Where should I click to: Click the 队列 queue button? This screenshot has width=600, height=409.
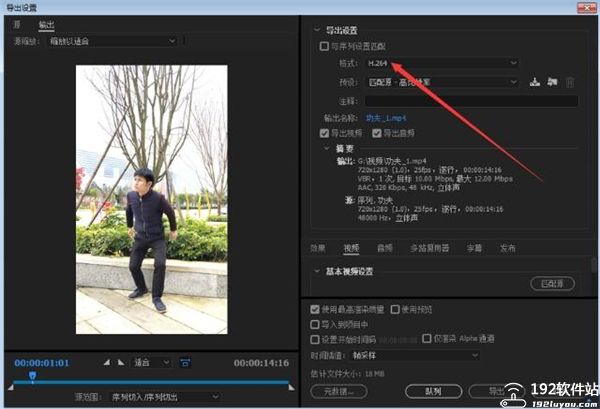pyautogui.click(x=433, y=391)
